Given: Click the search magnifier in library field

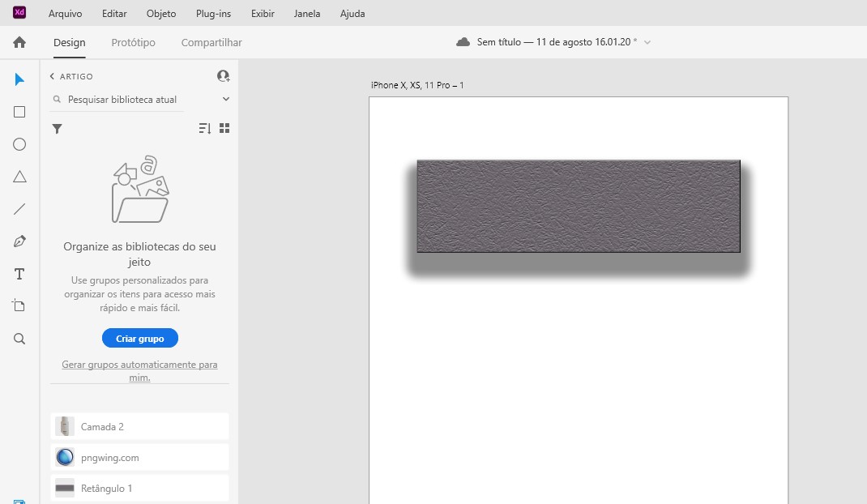Looking at the screenshot, I should coord(57,100).
